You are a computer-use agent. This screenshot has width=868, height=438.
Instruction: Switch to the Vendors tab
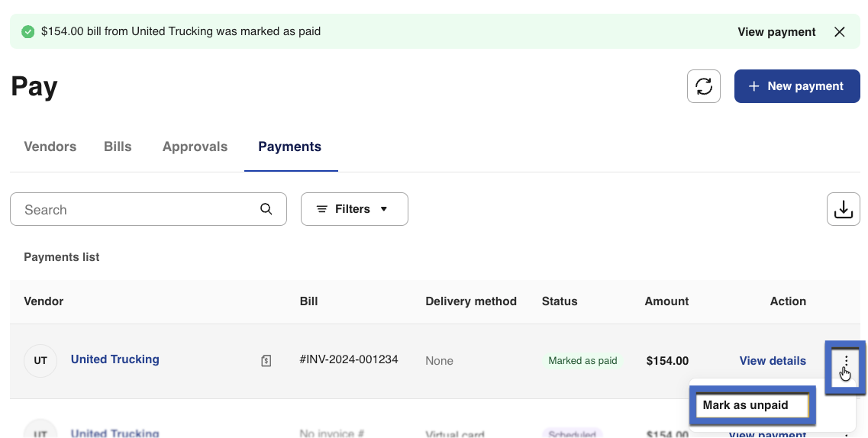click(50, 147)
